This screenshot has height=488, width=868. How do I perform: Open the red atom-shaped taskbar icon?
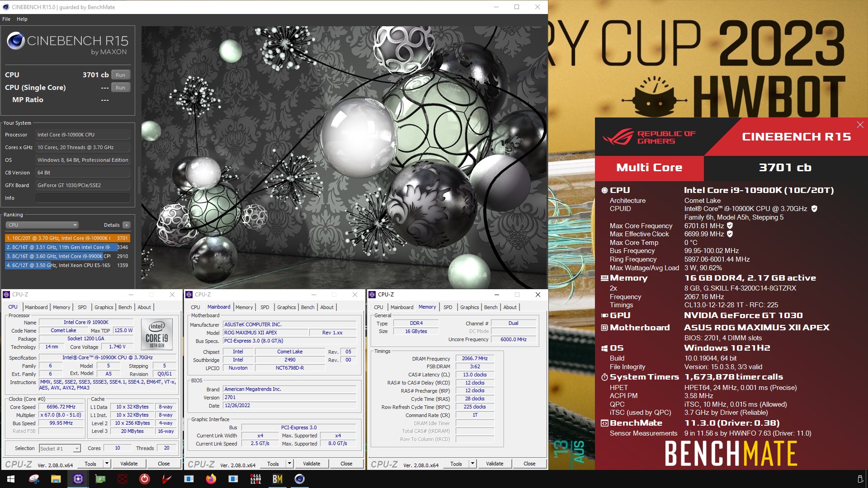coord(122,479)
